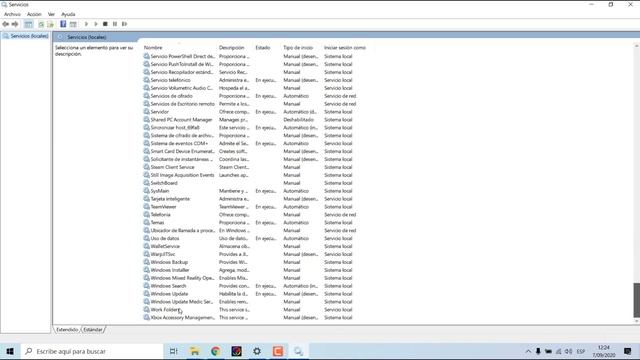Open the blue Help toolbar icon
This screenshot has height=360, width=640.
(63, 24)
